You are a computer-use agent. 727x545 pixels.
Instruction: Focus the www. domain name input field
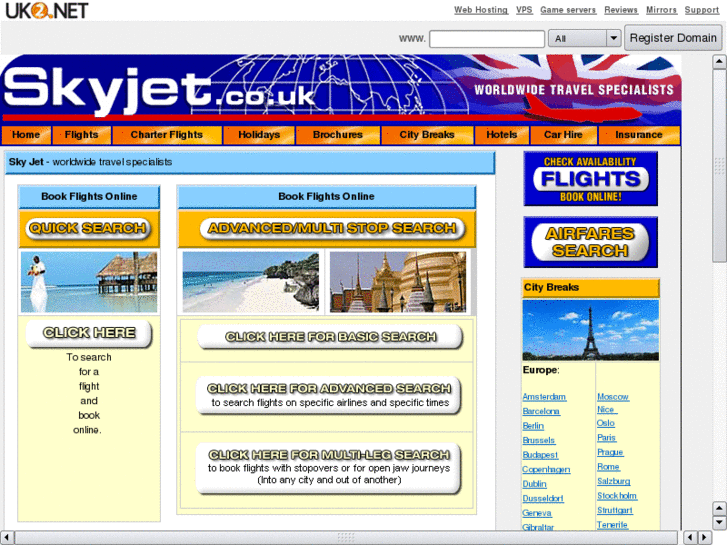tap(487, 38)
